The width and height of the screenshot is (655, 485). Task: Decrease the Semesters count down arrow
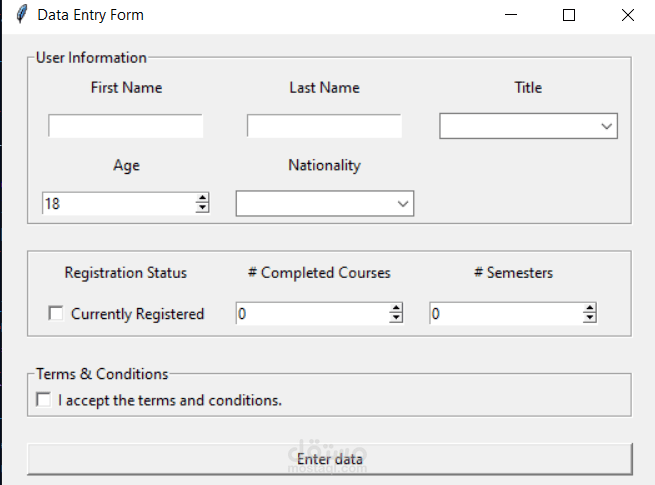coord(590,319)
